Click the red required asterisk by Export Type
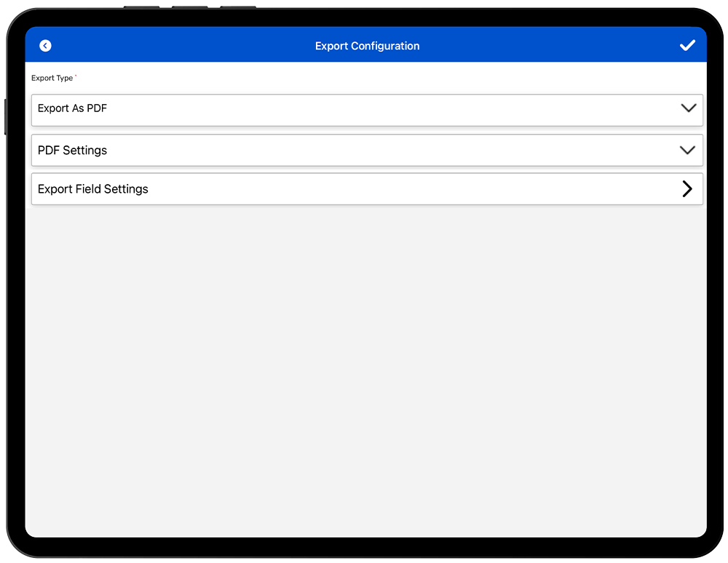The width and height of the screenshot is (728, 563). [x=76, y=76]
